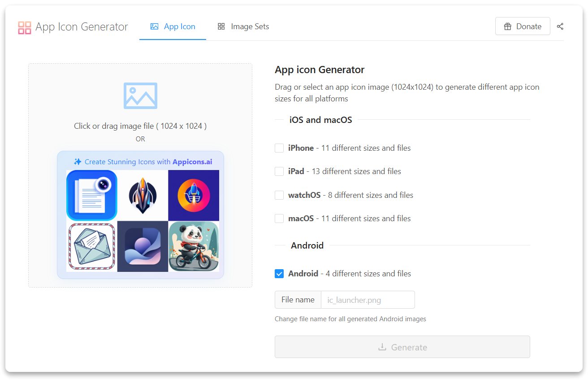
Task: Click the share icon in header
Action: pyautogui.click(x=560, y=26)
